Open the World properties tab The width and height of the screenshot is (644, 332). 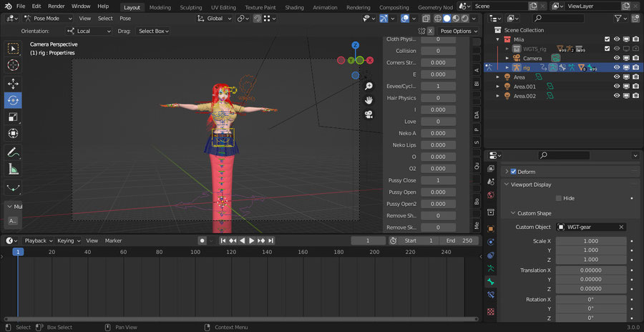[x=491, y=195]
